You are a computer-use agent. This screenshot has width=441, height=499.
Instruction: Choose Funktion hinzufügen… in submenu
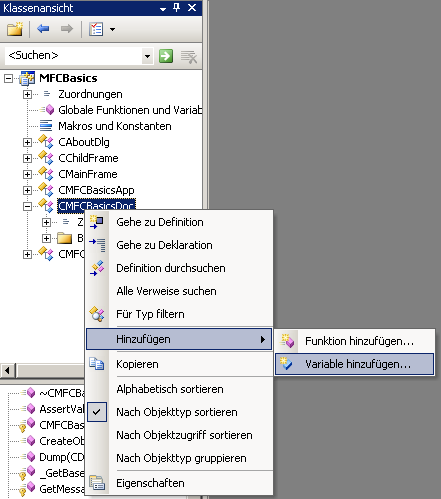355,341
